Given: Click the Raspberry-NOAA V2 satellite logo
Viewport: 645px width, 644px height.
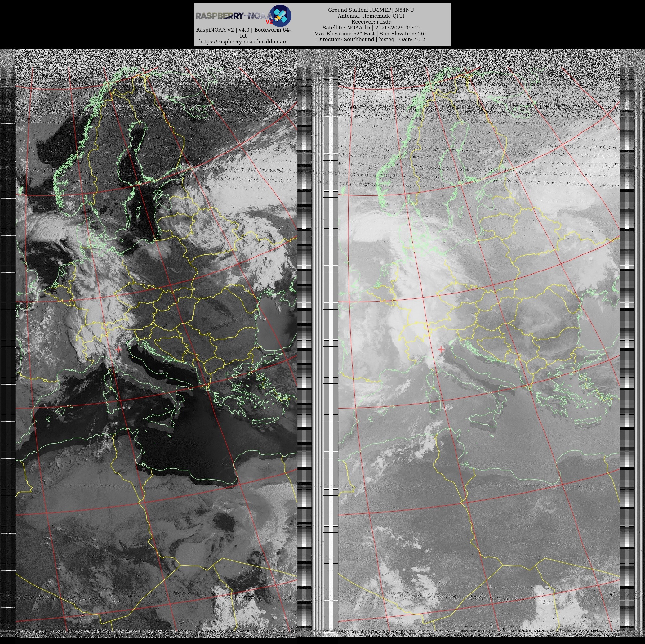Looking at the screenshot, I should (243, 16).
